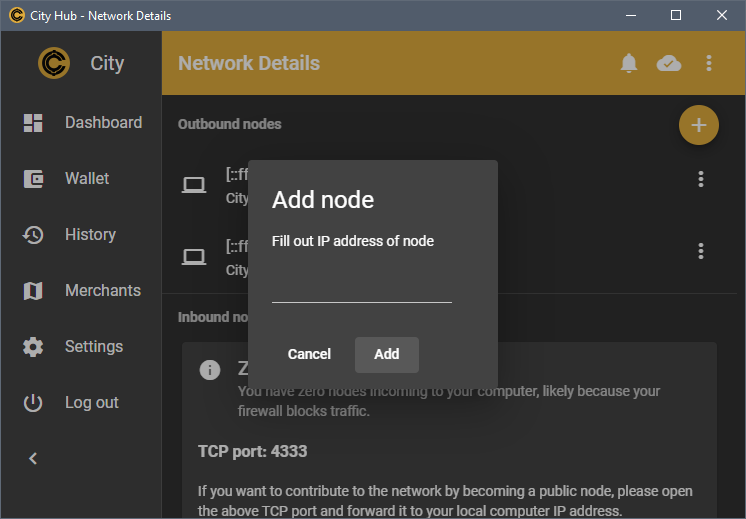Click the first outbound node laptop icon
Viewport: 746px width, 519px height.
194,185
